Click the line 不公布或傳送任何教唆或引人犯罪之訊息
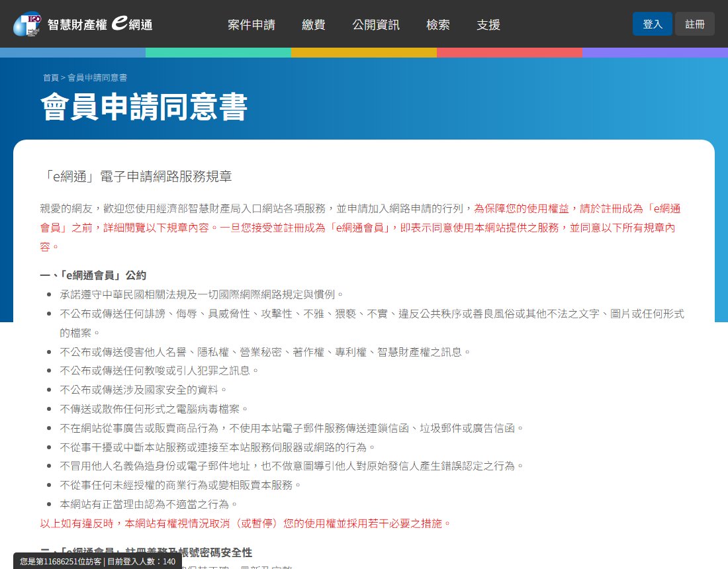 [x=159, y=371]
